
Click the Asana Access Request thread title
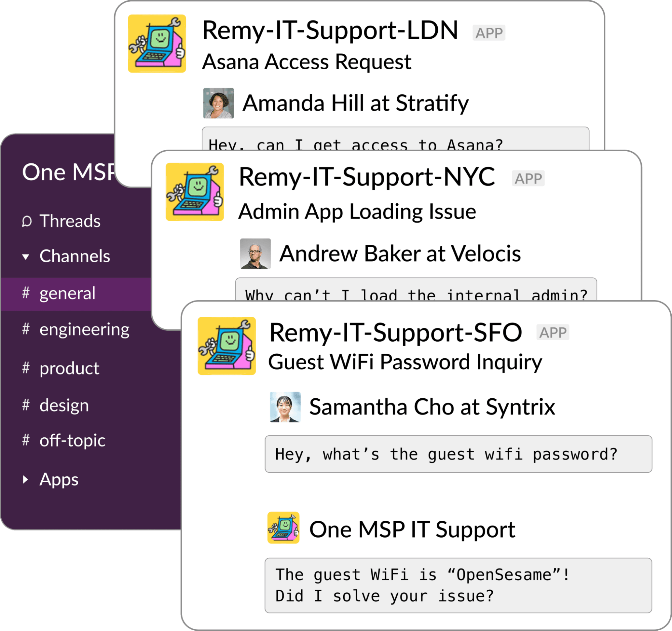pos(306,62)
